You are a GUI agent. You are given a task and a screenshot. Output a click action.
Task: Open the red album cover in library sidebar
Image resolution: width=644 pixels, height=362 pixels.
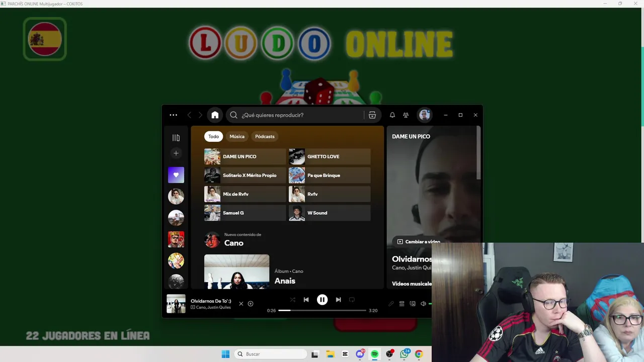(176, 239)
